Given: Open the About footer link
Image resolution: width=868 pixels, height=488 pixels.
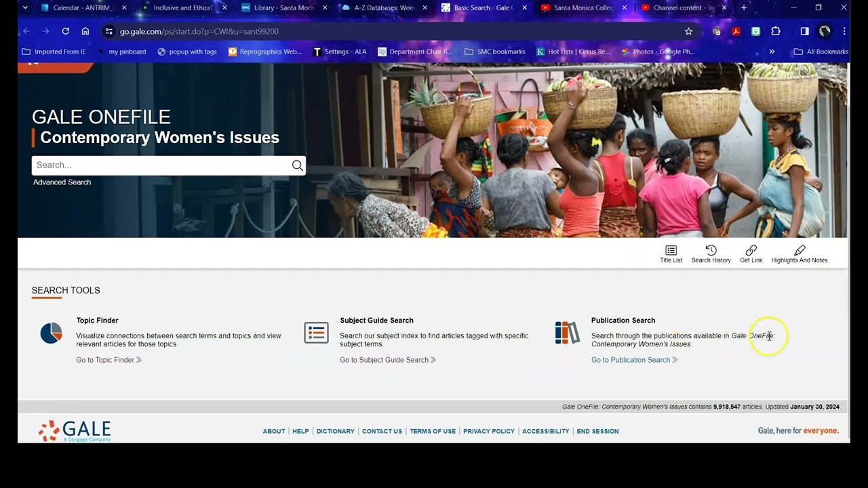Looking at the screenshot, I should (x=274, y=431).
